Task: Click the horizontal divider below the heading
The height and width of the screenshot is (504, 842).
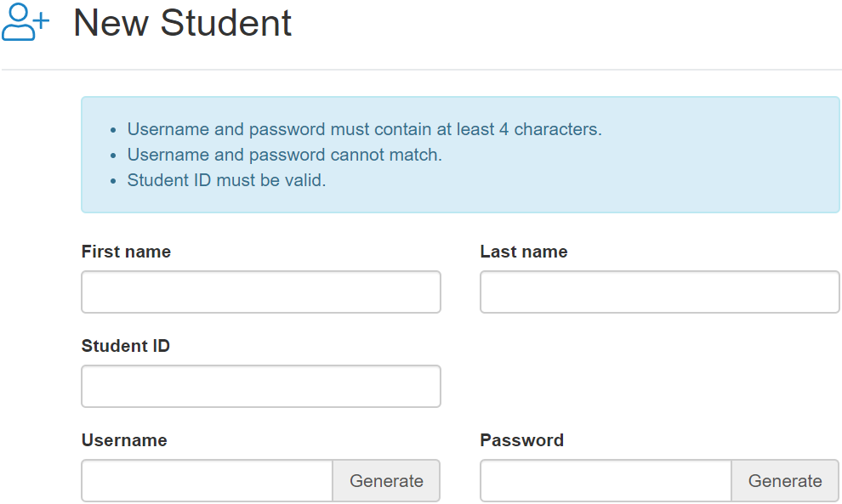Action: (x=422, y=69)
